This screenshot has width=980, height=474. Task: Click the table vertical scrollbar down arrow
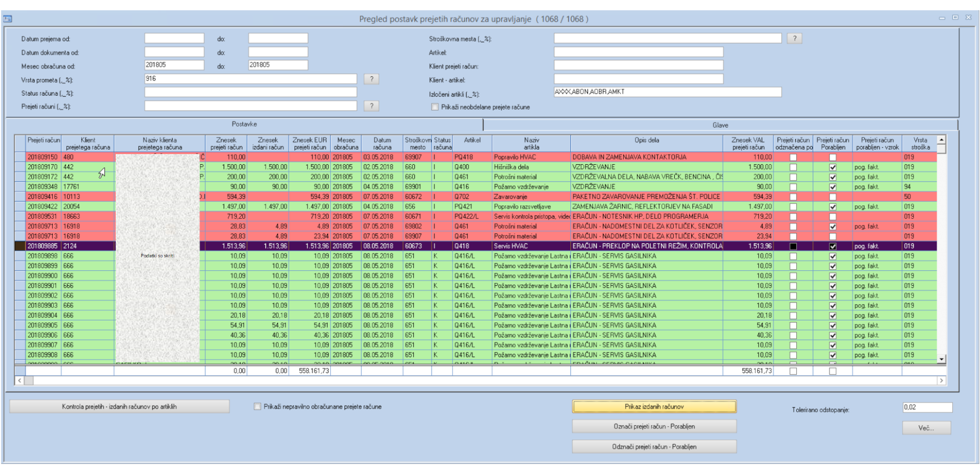tap(941, 359)
